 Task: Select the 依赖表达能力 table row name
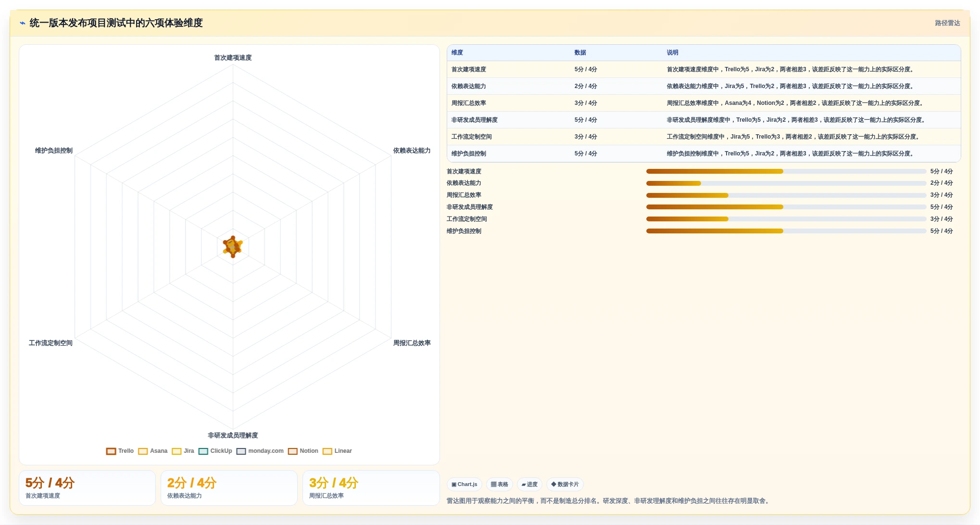coord(469,86)
